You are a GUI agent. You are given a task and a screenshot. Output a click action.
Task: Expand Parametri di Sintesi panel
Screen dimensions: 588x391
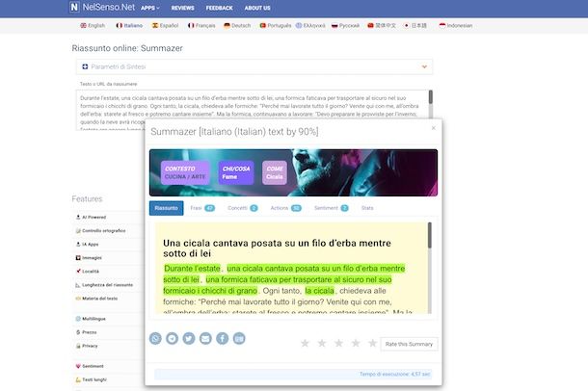click(253, 66)
